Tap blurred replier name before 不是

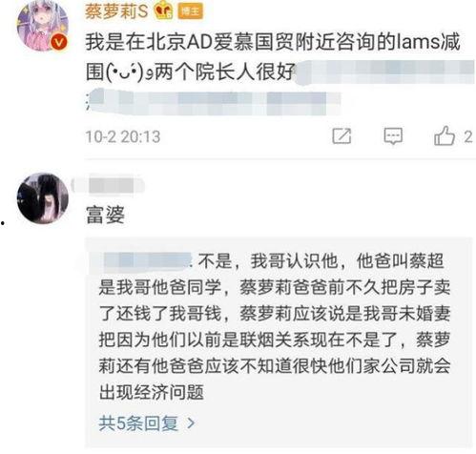[x=147, y=261]
